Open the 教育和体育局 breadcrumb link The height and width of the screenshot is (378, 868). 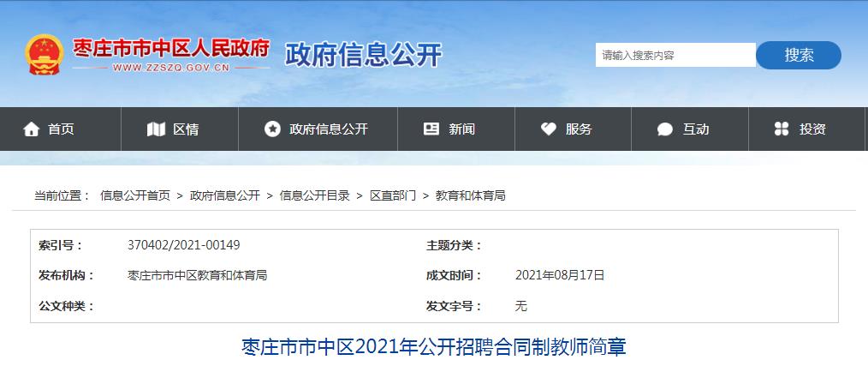pos(471,195)
